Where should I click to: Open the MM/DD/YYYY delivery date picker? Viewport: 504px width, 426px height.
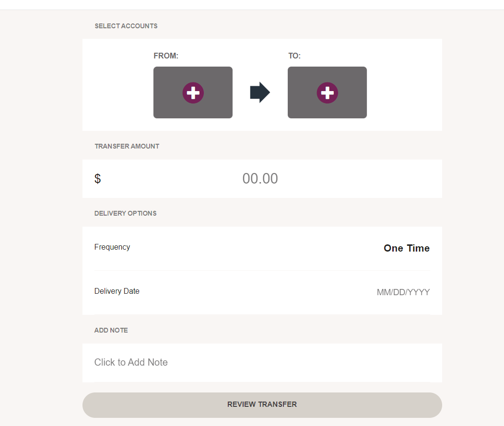(403, 292)
